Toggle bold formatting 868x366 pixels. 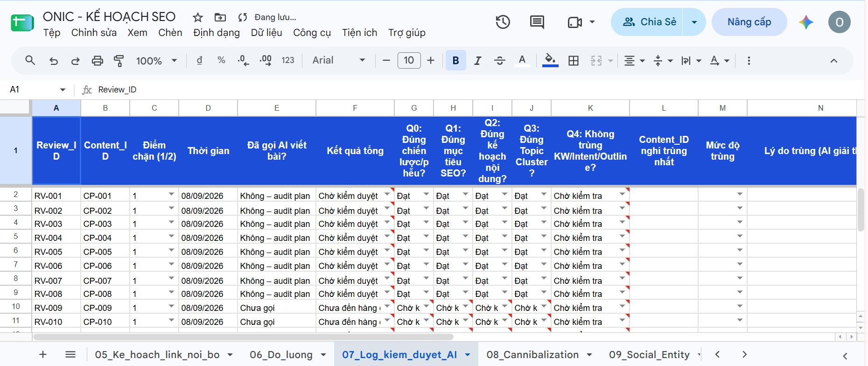pyautogui.click(x=456, y=60)
